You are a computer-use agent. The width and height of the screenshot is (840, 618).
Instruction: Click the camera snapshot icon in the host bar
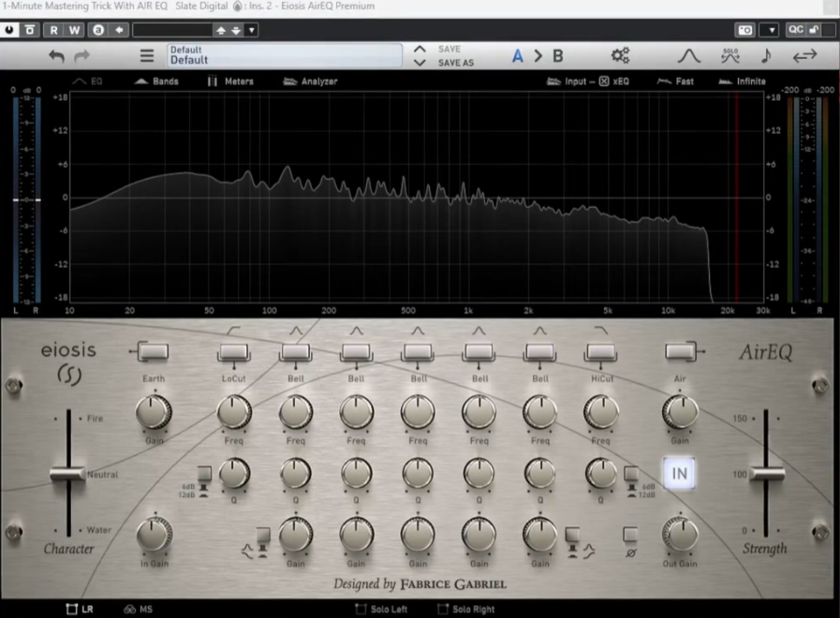coord(745,30)
